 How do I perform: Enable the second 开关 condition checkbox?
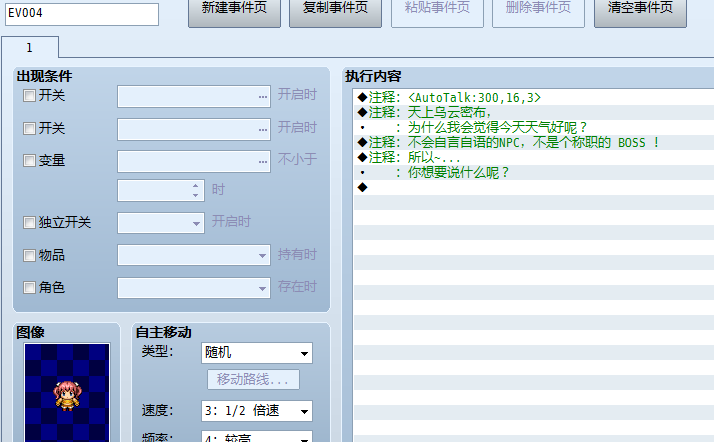click(x=29, y=128)
